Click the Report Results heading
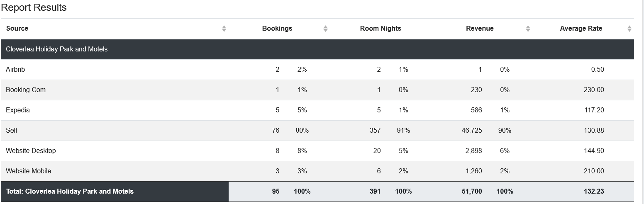 pos(34,8)
